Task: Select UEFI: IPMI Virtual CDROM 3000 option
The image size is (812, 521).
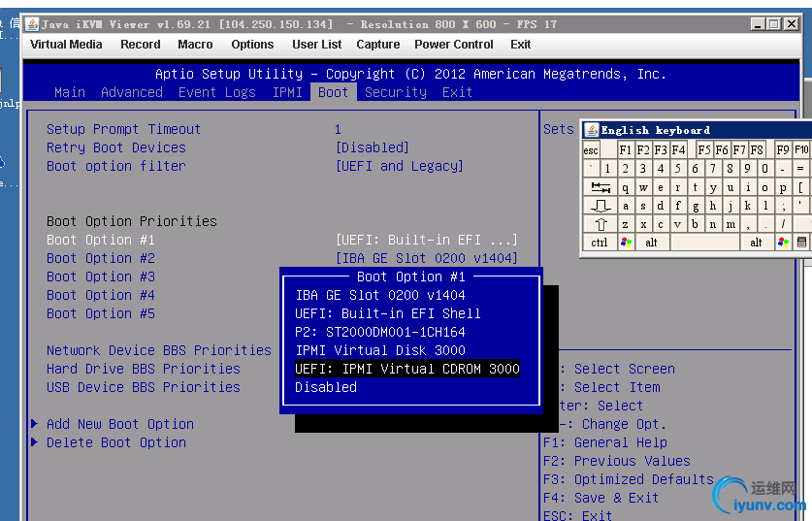Action: pos(407,369)
